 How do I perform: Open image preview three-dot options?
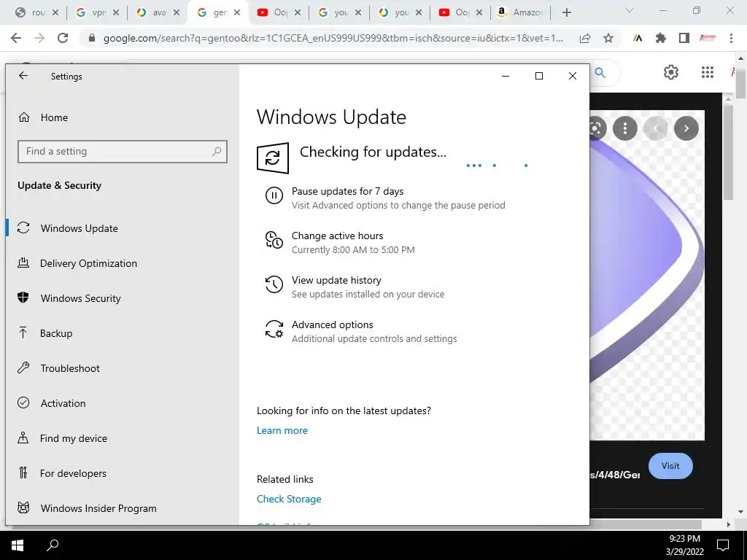coord(624,128)
